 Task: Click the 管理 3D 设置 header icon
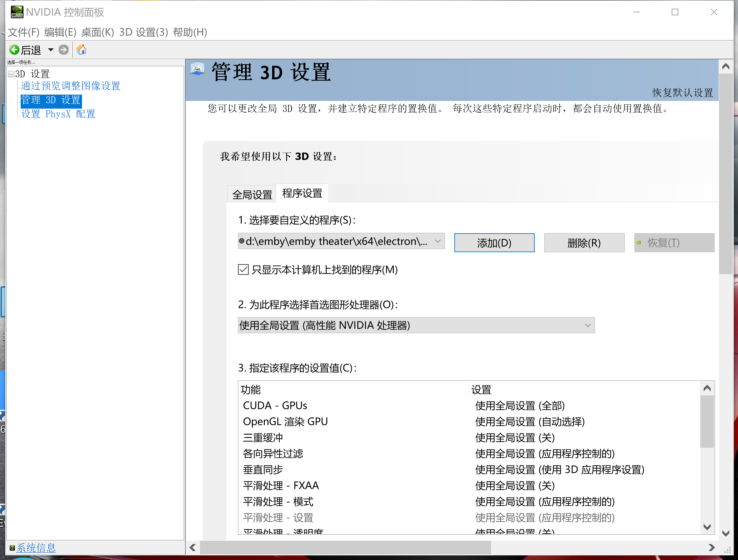(198, 68)
